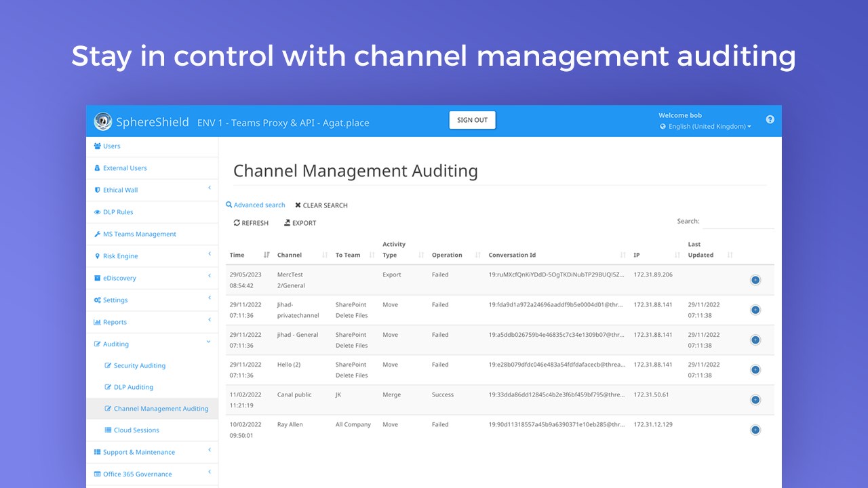The width and height of the screenshot is (868, 488).
Task: Click the Auditing edit icon
Action: (98, 344)
